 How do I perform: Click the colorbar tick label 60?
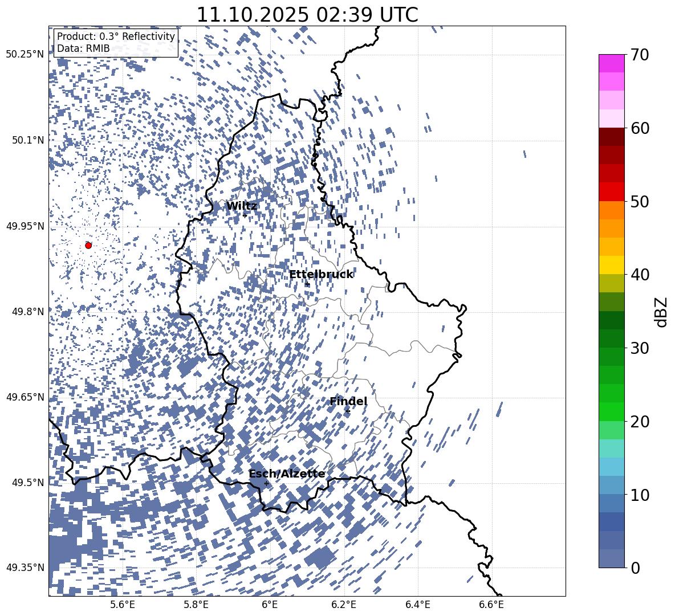(x=640, y=128)
